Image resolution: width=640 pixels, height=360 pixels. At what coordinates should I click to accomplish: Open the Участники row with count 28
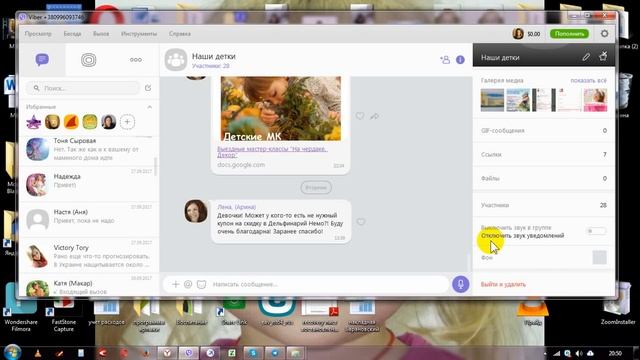click(544, 205)
